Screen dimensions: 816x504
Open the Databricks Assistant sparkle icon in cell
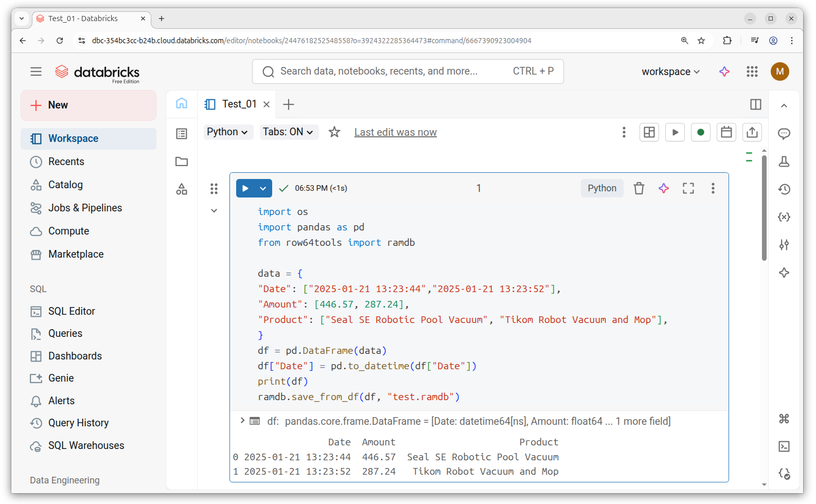664,188
